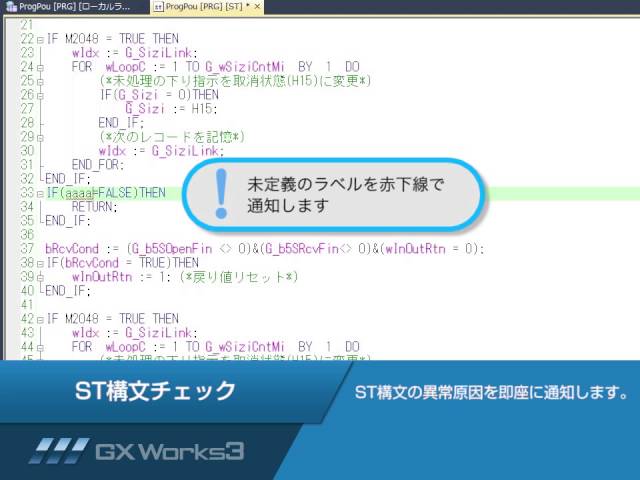Image resolution: width=640 pixels, height=480 pixels.
Task: Click the comment '(*次のレコードを記憶*)' on line 29
Action: pos(172,137)
